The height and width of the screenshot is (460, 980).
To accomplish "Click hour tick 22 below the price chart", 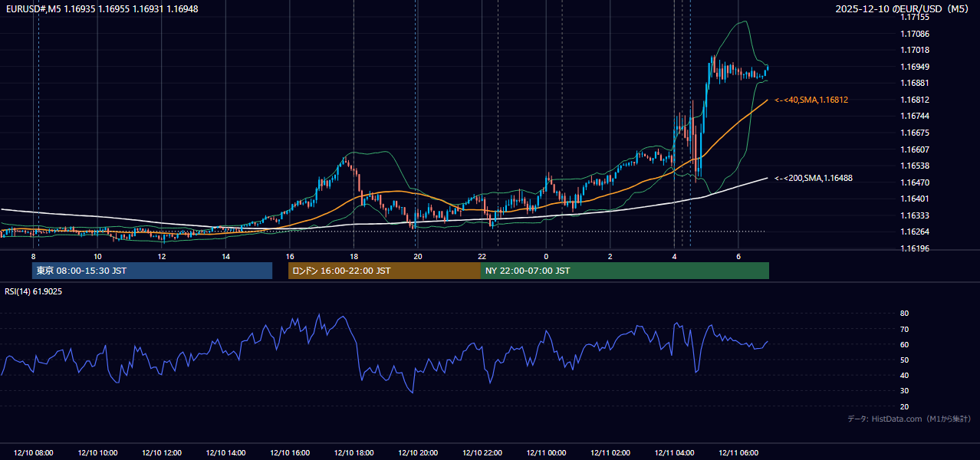I will click(x=482, y=256).
